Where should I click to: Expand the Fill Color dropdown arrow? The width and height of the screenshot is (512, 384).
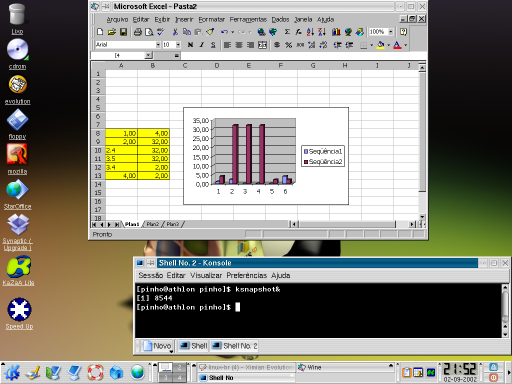(x=388, y=45)
